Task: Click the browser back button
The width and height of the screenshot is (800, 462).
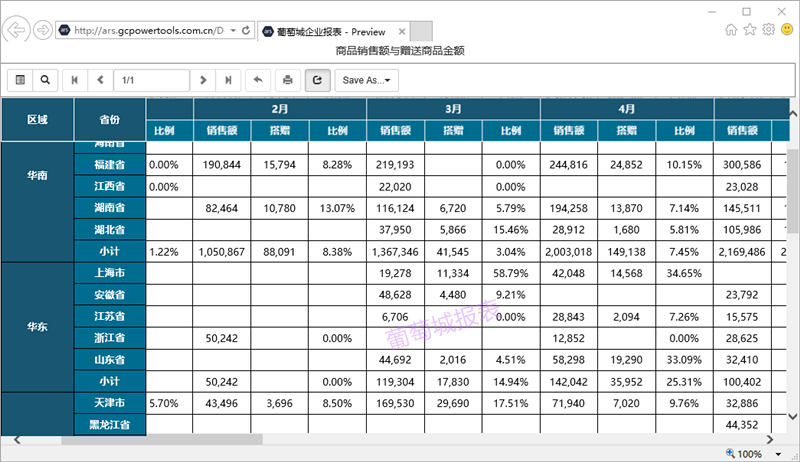Action: pyautogui.click(x=17, y=29)
